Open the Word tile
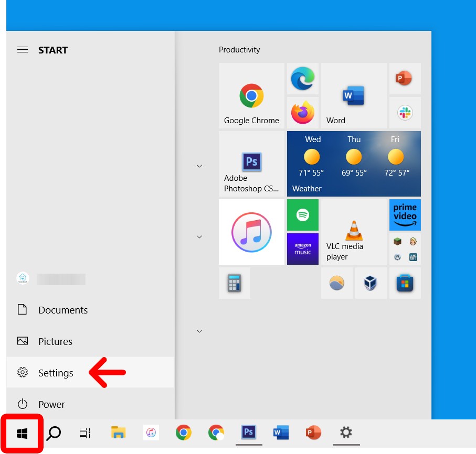476x454 pixels. pyautogui.click(x=354, y=95)
